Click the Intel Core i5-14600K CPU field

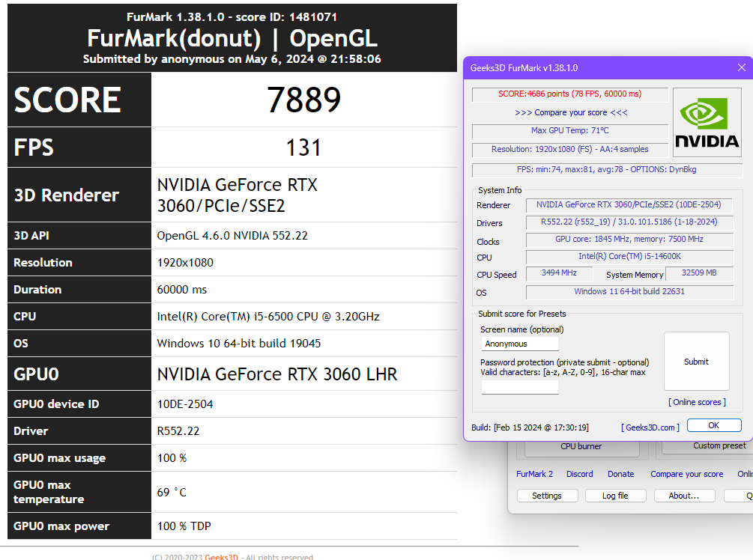point(629,257)
